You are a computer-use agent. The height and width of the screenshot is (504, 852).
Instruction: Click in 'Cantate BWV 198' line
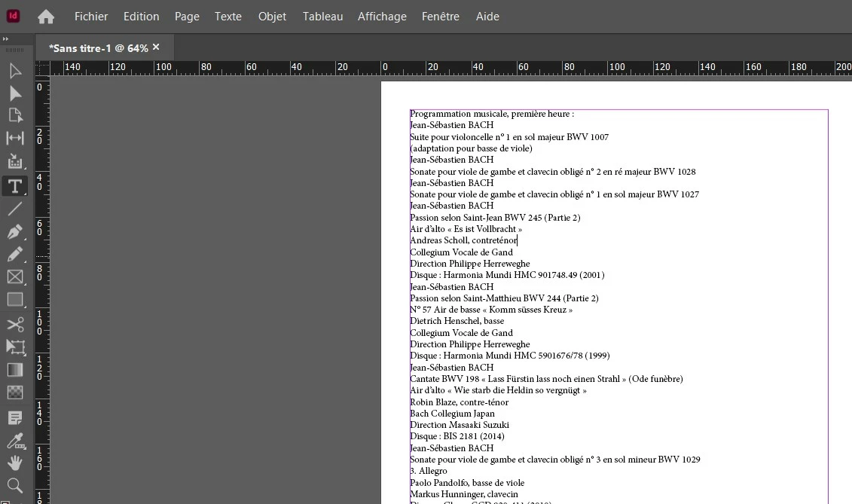546,379
